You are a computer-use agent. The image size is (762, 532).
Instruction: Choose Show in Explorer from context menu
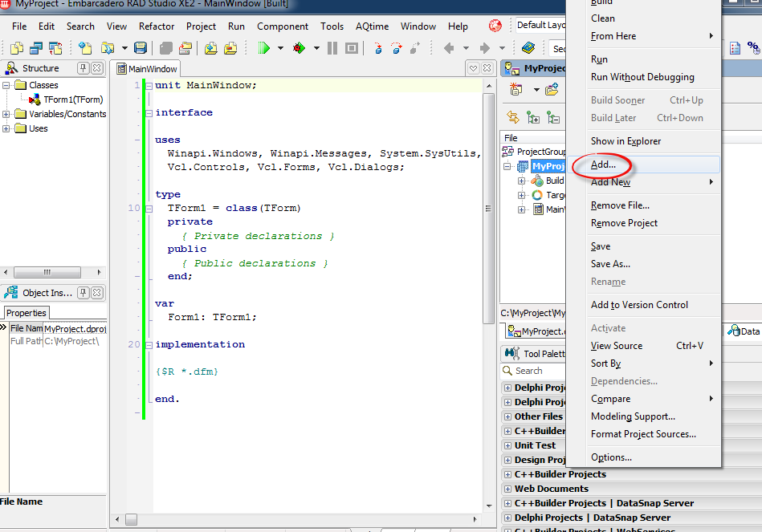(643, 141)
